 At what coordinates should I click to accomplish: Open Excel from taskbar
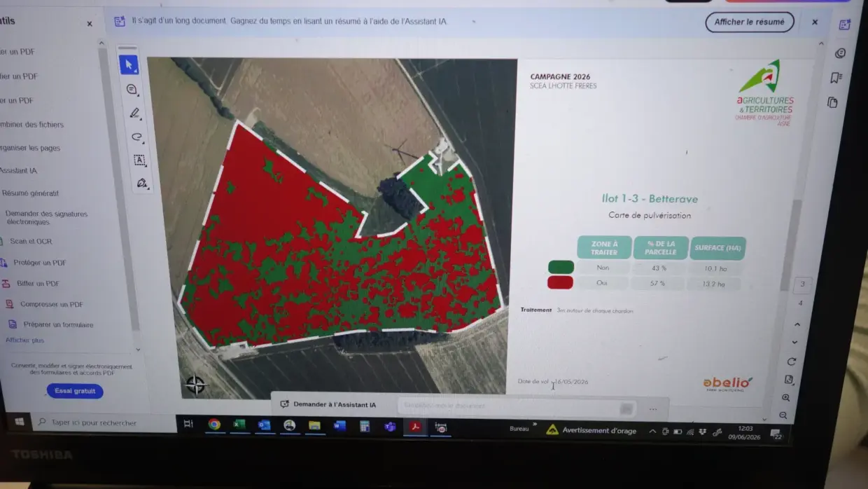pos(239,425)
